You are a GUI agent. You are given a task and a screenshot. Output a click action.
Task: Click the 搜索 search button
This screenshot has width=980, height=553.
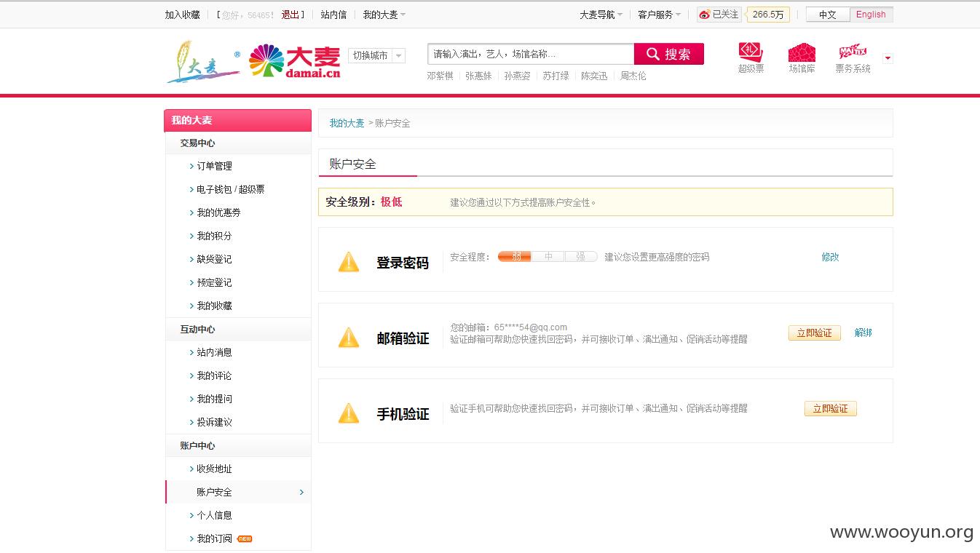click(x=669, y=54)
